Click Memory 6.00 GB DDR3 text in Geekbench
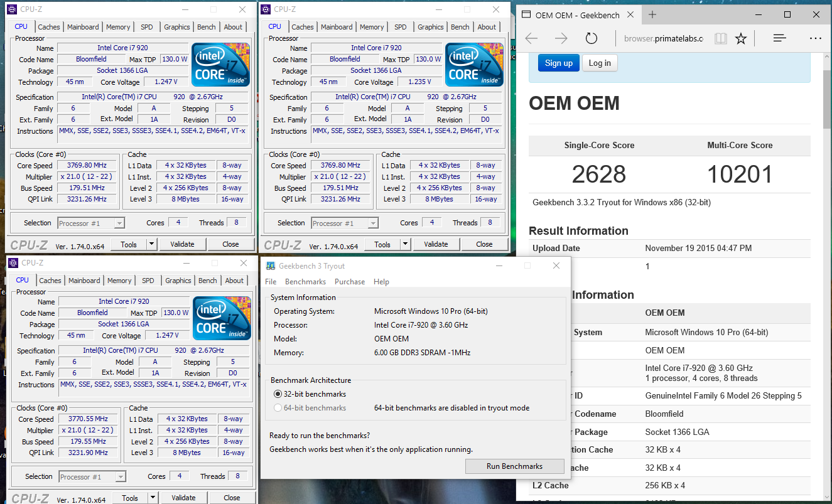Screen dimensions: 832x504 point(422,353)
